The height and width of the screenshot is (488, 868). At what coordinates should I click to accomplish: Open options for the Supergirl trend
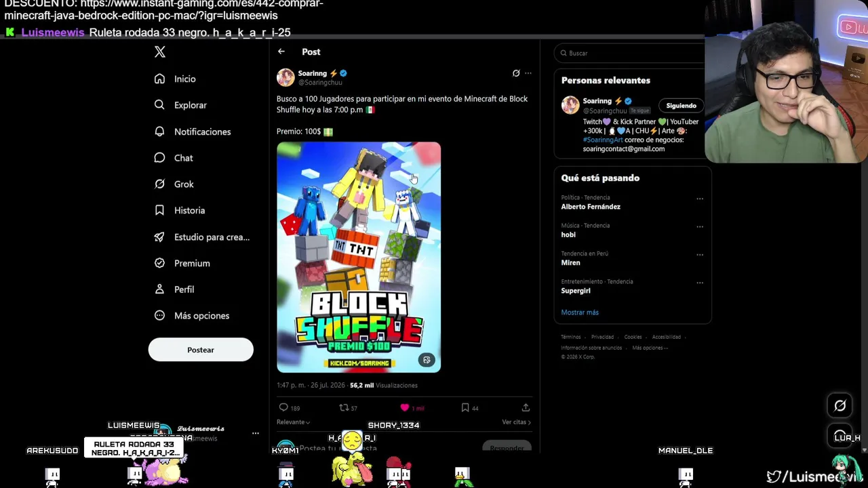point(700,283)
